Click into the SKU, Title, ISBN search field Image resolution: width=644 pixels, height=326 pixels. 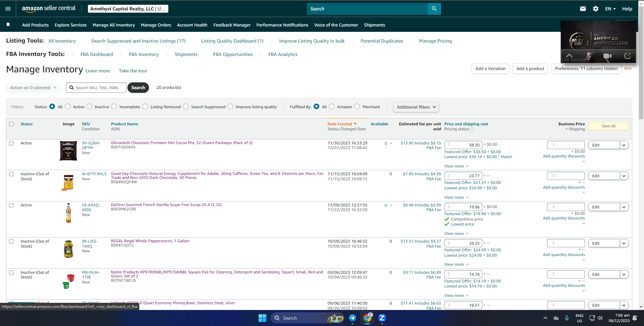click(x=96, y=87)
